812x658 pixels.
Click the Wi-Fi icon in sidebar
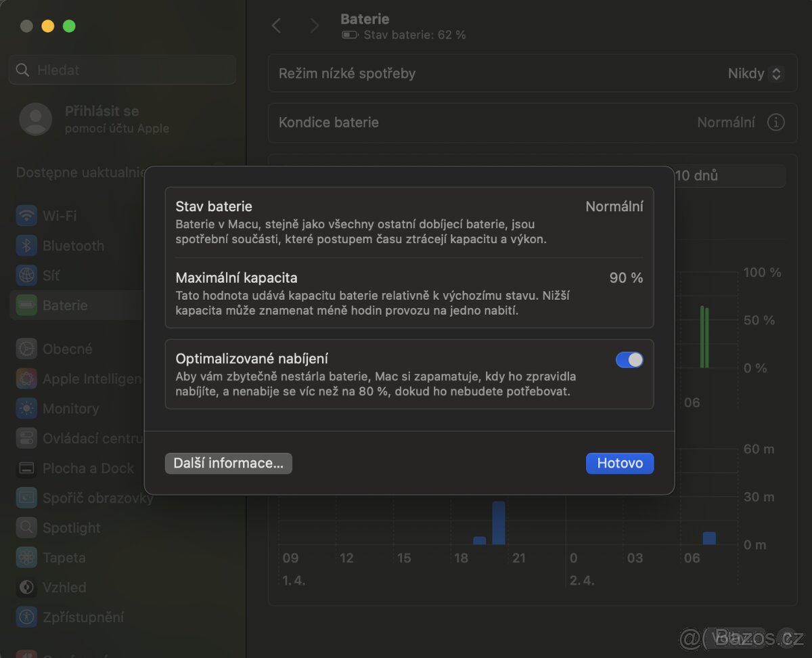click(x=26, y=216)
